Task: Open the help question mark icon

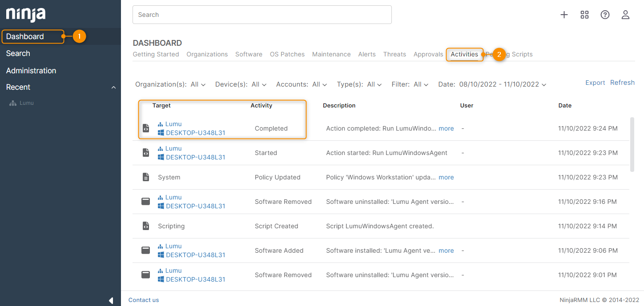Action: (605, 15)
